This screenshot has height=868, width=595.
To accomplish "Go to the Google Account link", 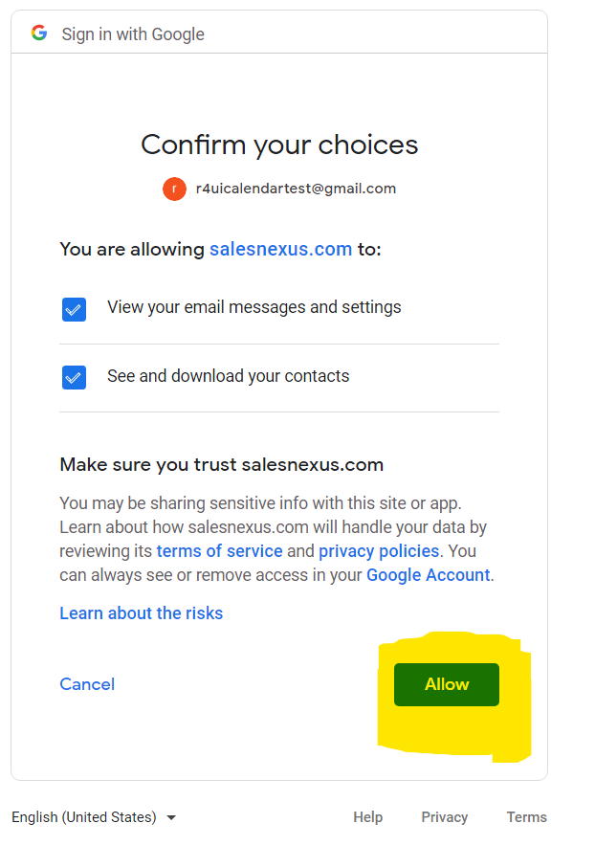I will tap(428, 575).
